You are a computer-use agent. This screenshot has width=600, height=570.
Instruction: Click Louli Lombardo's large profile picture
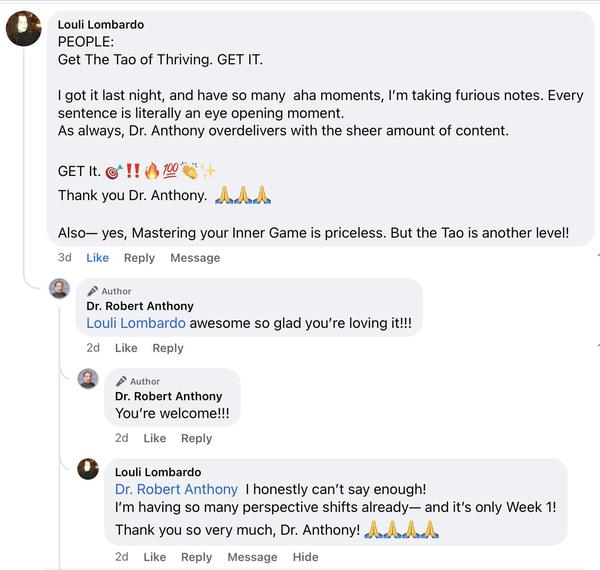[24, 28]
